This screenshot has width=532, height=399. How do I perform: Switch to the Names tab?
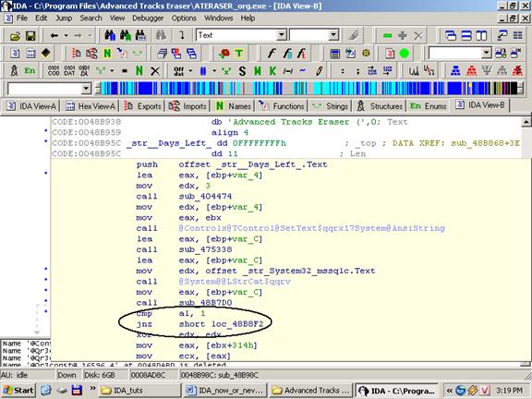(234, 106)
